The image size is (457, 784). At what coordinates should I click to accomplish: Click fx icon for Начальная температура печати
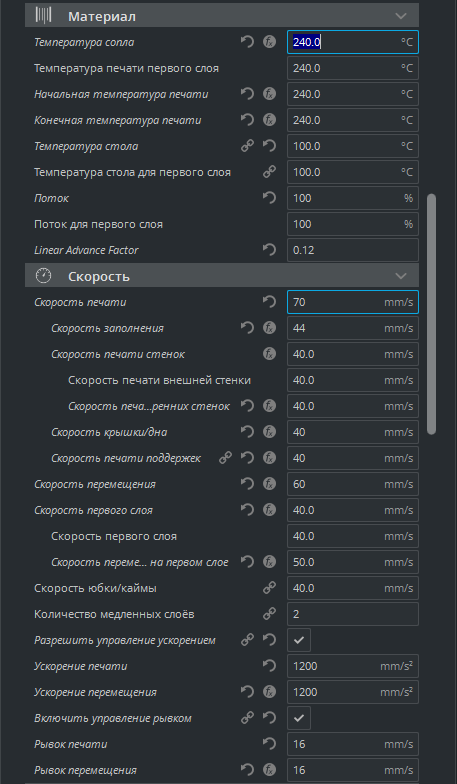(x=270, y=94)
